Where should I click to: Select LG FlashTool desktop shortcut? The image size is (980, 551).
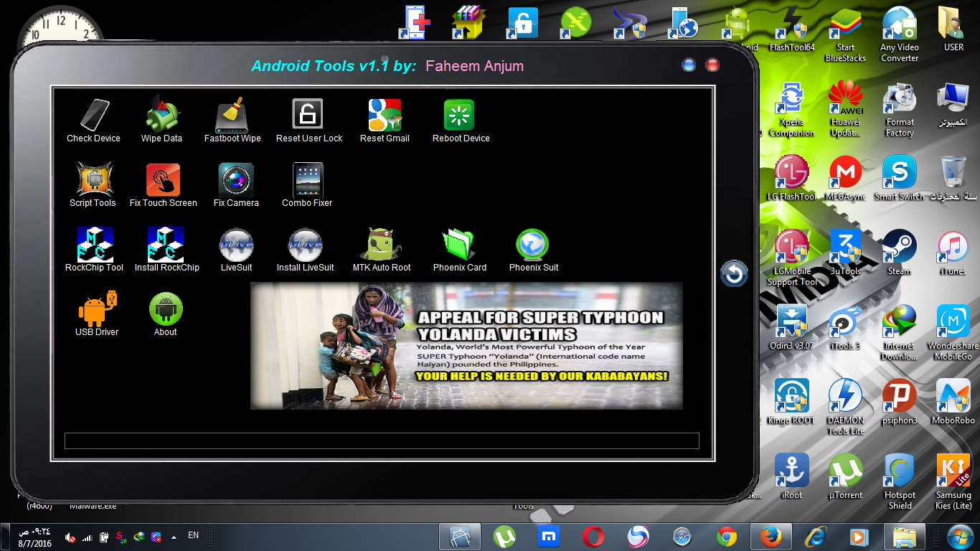792,179
